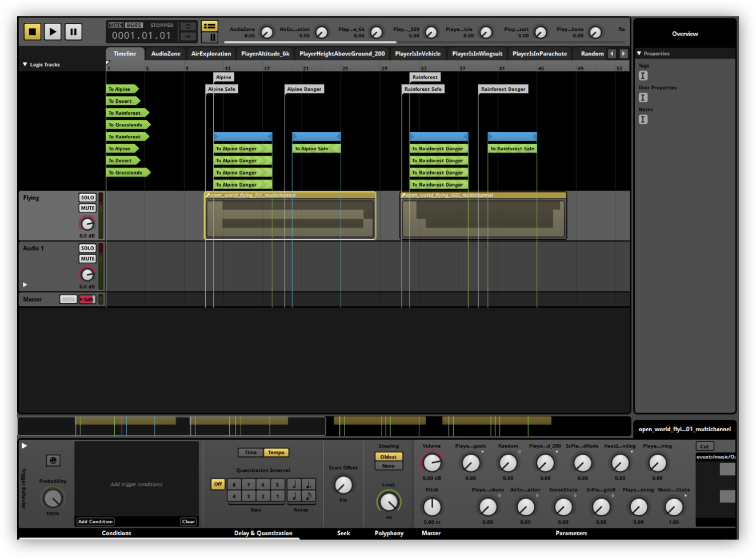The width and height of the screenshot is (756, 558).
Task: Open the Notes text editor in Properties
Action: (x=643, y=119)
